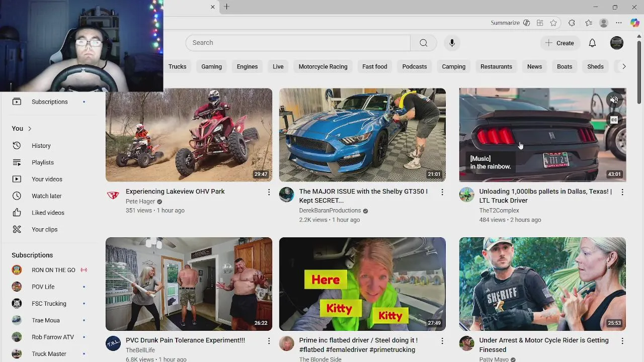The width and height of the screenshot is (644, 362).
Task: Click the Create button
Action: tap(560, 43)
